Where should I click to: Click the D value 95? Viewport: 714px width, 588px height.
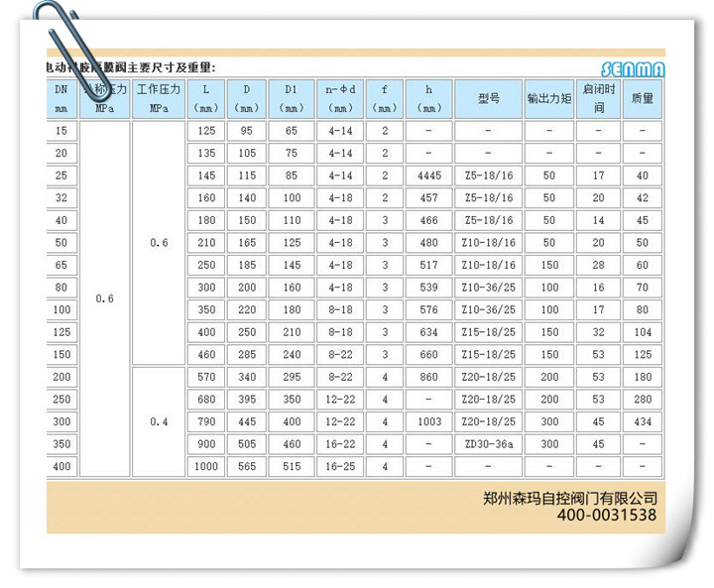[247, 131]
